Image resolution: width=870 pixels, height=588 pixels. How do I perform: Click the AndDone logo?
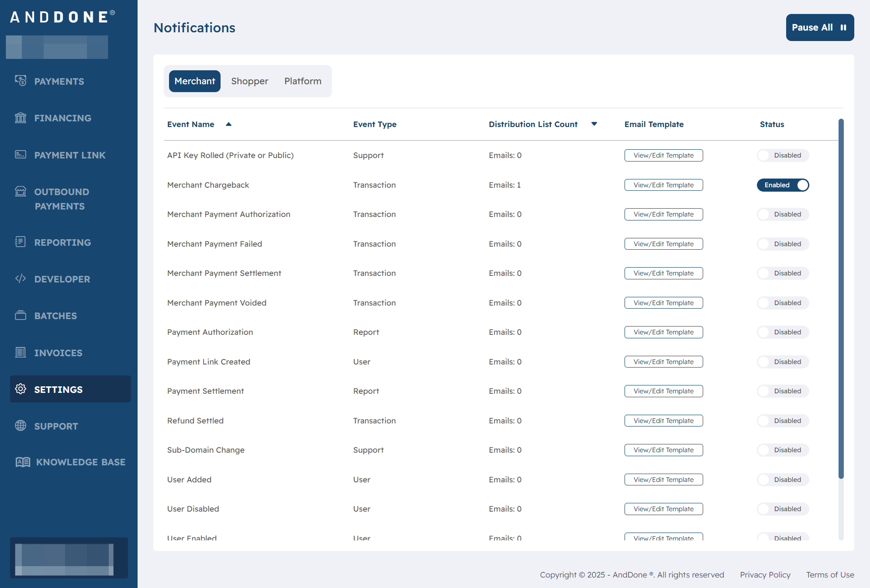click(62, 17)
